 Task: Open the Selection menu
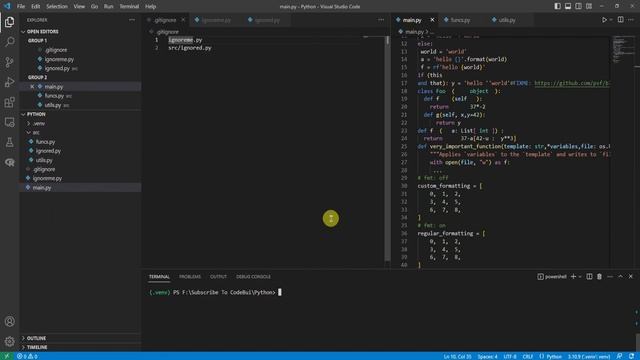[57, 6]
